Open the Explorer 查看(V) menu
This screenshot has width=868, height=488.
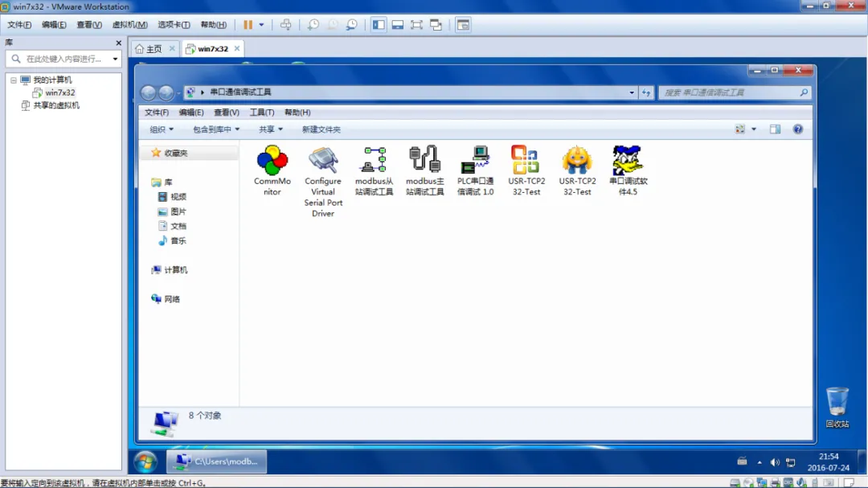pyautogui.click(x=227, y=113)
